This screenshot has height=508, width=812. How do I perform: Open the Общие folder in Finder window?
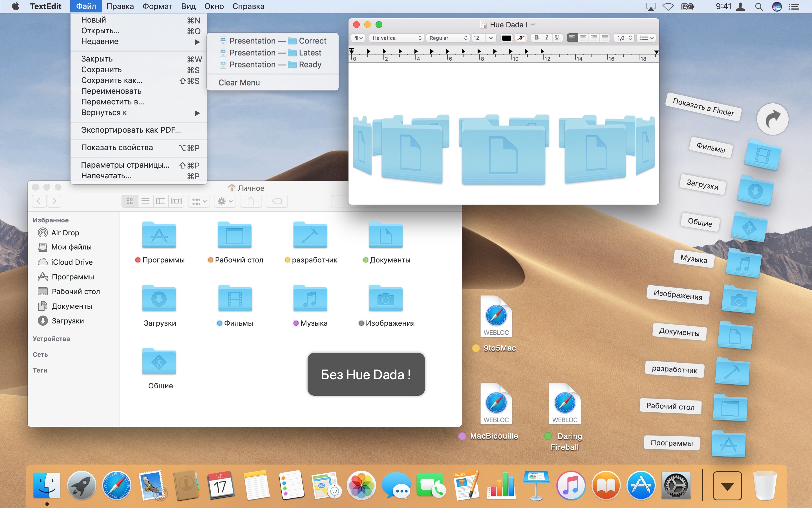(x=159, y=362)
